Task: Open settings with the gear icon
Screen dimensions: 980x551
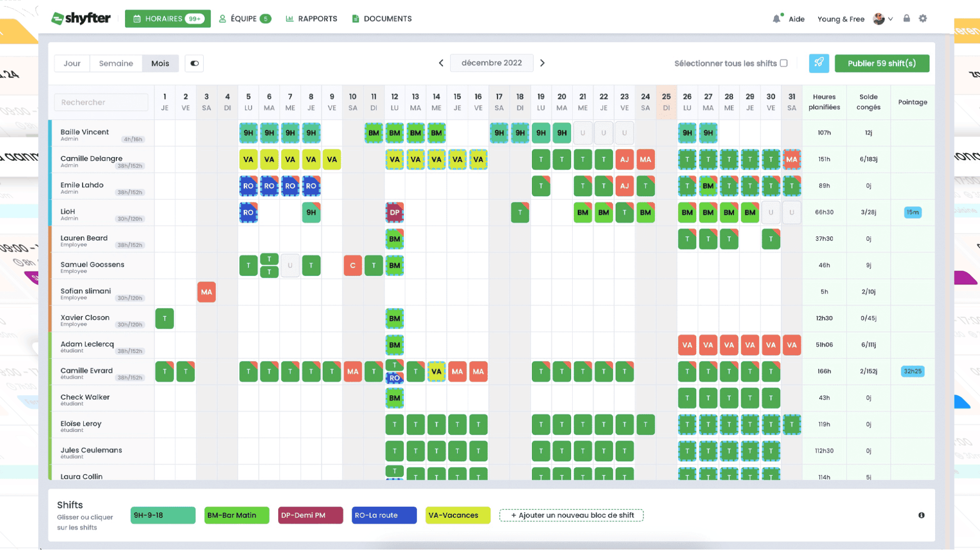Action: pos(923,18)
